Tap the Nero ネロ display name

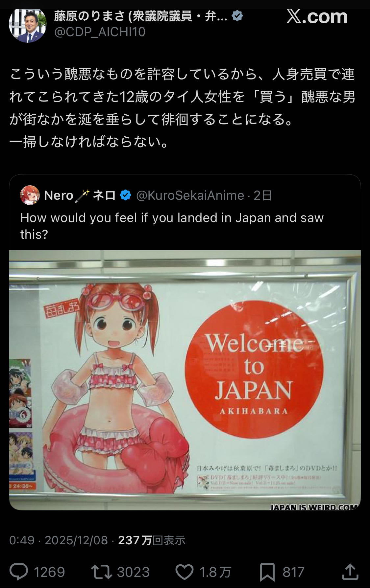[x=80, y=195]
